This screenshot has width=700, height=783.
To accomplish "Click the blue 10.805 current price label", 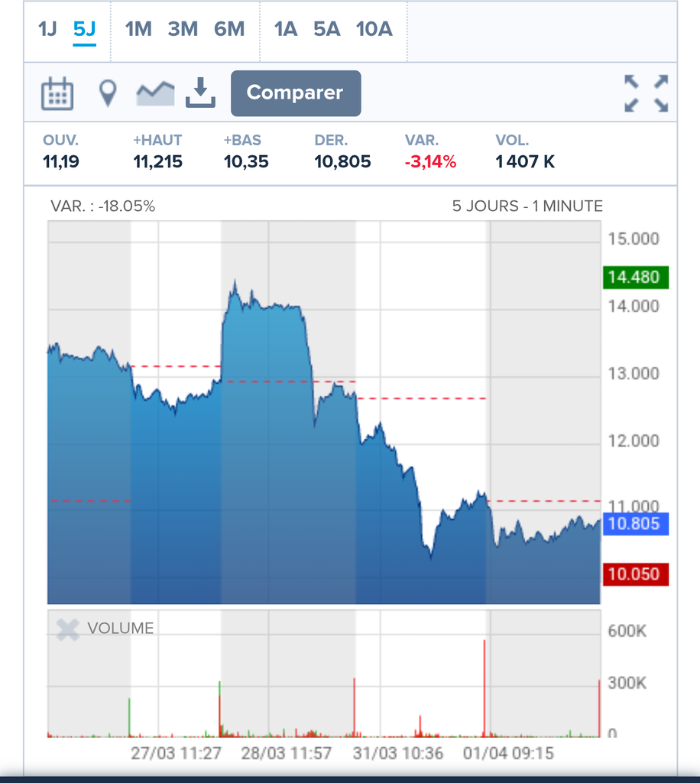I will 636,524.
